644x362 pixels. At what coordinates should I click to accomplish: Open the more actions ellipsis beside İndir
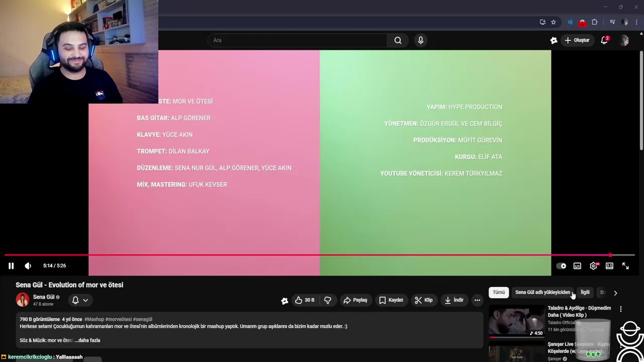pyautogui.click(x=477, y=300)
